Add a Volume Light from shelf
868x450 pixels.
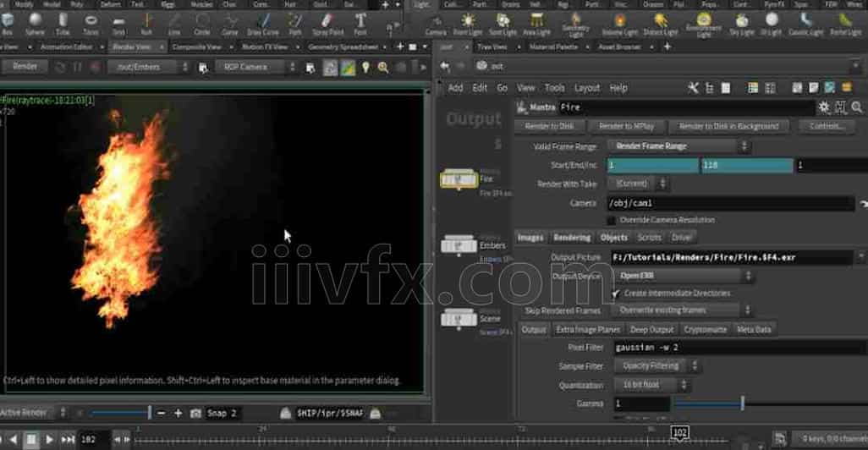(620, 24)
